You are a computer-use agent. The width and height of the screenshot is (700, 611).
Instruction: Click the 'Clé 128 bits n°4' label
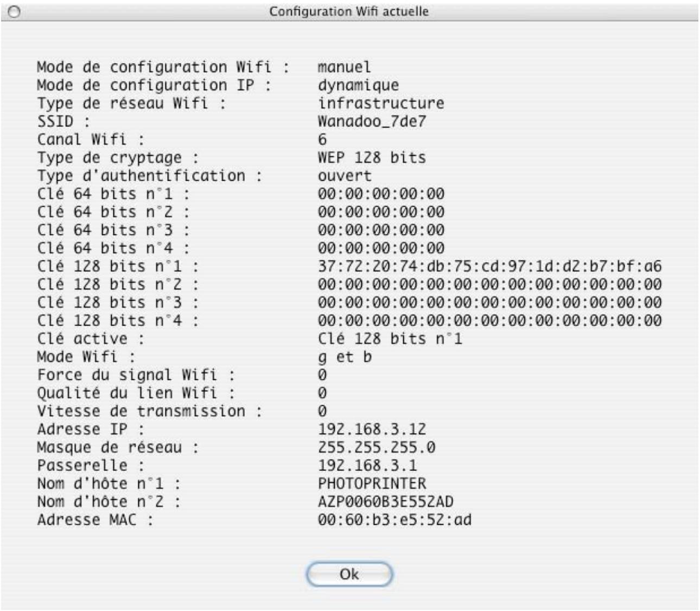click(118, 320)
